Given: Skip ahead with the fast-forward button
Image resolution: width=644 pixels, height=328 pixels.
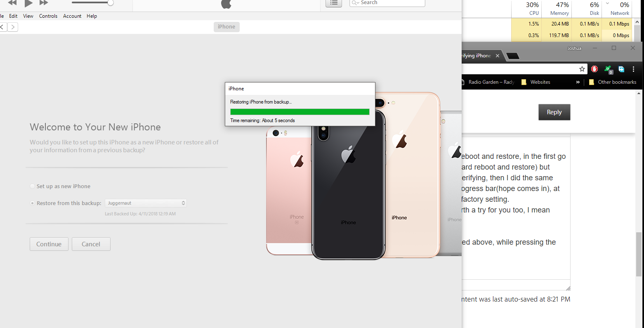Looking at the screenshot, I should 44,2.
